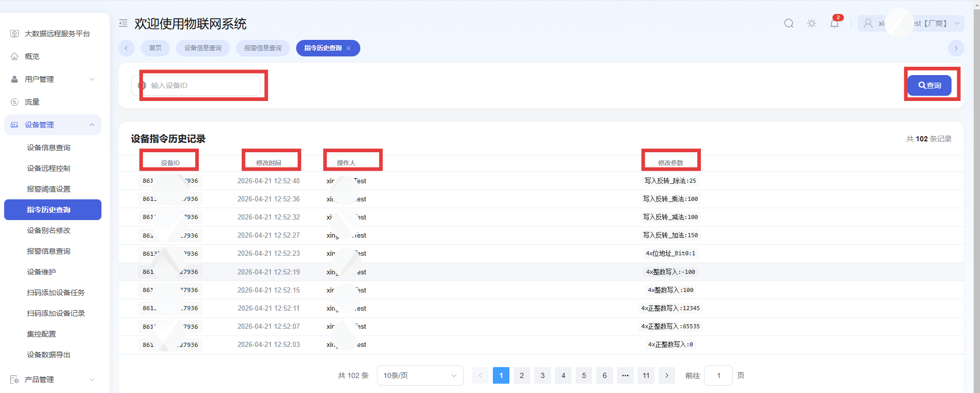Click the 大数据远程服务平台 logo icon
980x393 pixels.
pyautogui.click(x=14, y=34)
